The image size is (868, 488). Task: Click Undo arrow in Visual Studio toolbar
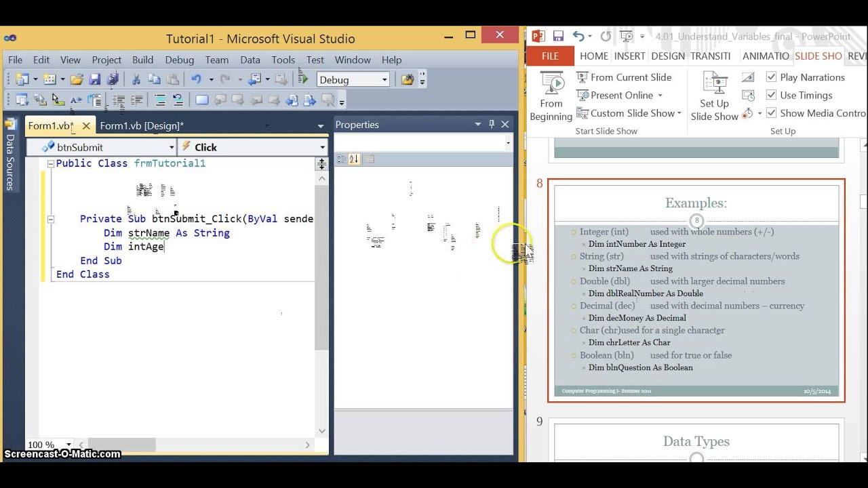pyautogui.click(x=197, y=79)
